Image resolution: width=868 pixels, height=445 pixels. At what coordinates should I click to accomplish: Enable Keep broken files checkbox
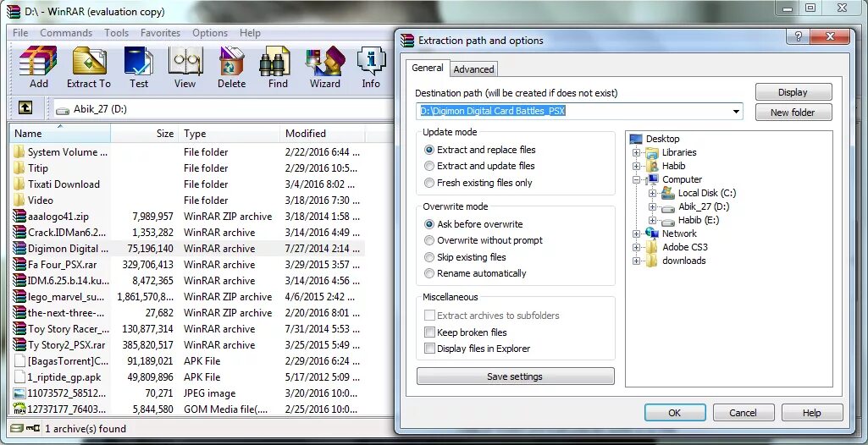pos(429,332)
